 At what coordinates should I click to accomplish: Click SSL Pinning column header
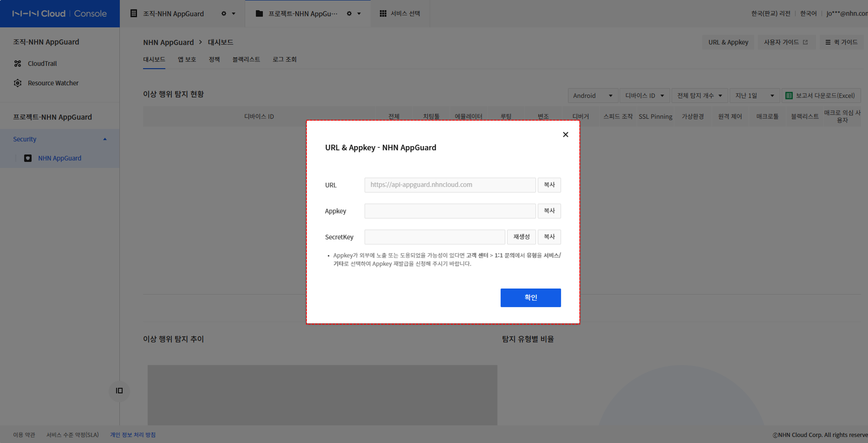tap(655, 116)
